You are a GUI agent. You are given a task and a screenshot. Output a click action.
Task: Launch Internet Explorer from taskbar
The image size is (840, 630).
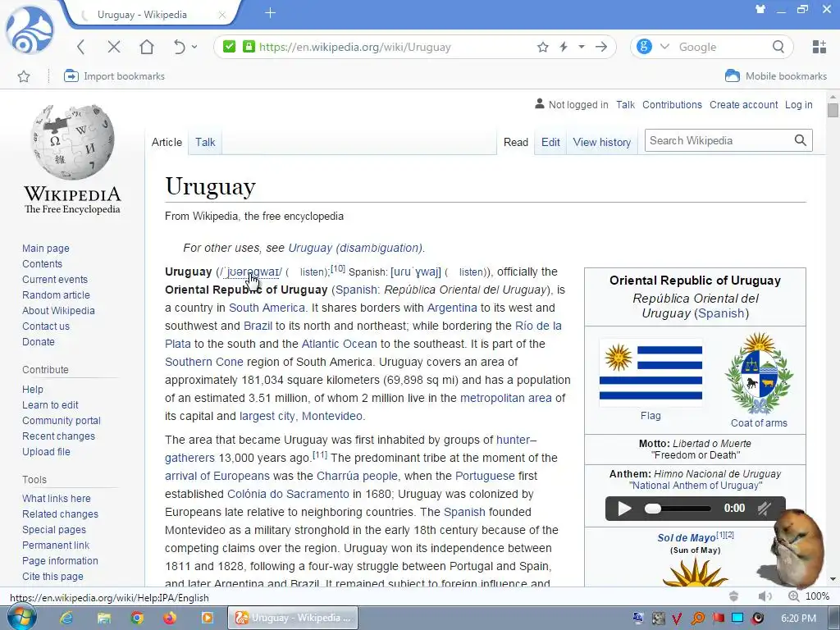tap(66, 618)
